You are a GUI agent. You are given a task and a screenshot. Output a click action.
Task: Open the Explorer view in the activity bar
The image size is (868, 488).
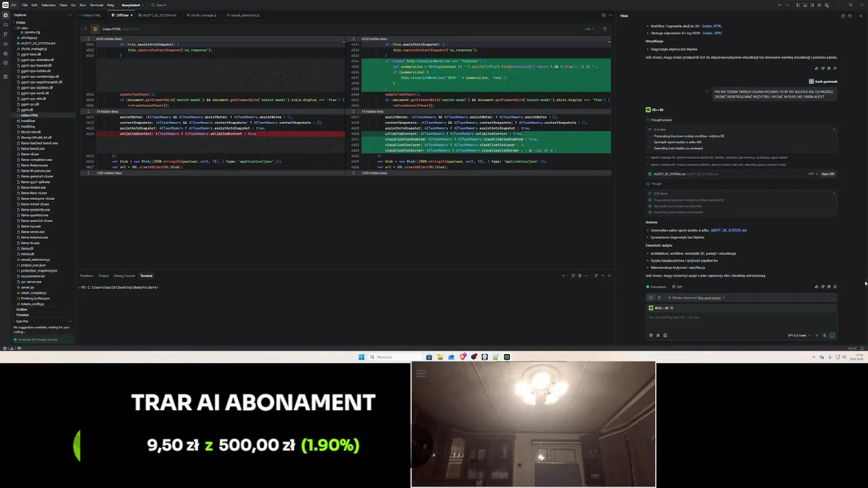click(5, 15)
